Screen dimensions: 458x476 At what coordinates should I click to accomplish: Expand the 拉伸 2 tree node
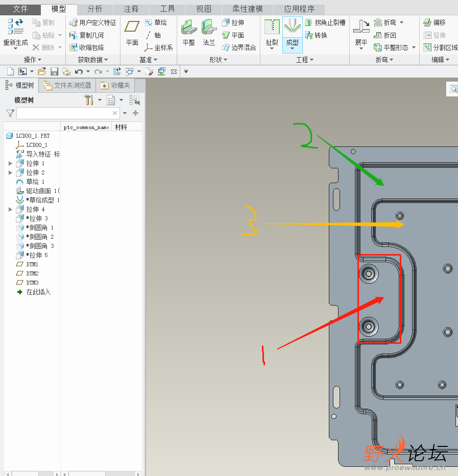(10, 172)
